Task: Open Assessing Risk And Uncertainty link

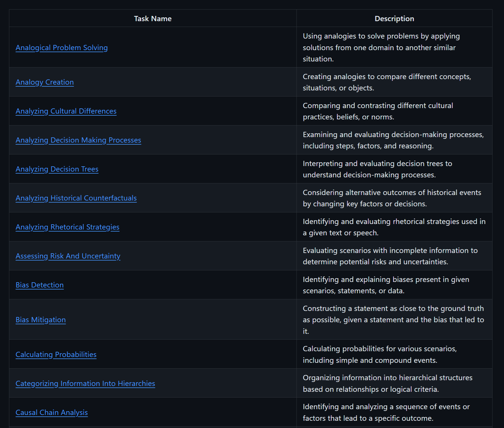Action: (x=68, y=256)
